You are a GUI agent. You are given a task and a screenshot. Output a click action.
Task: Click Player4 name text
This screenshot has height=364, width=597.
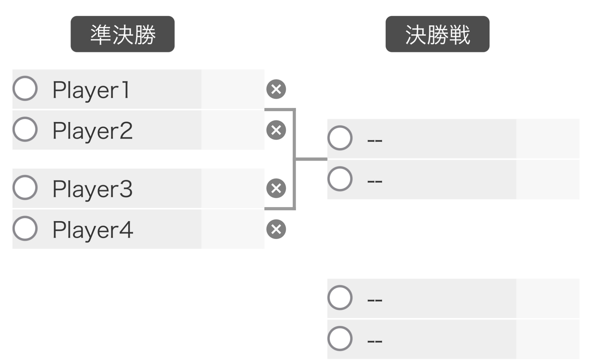(93, 230)
